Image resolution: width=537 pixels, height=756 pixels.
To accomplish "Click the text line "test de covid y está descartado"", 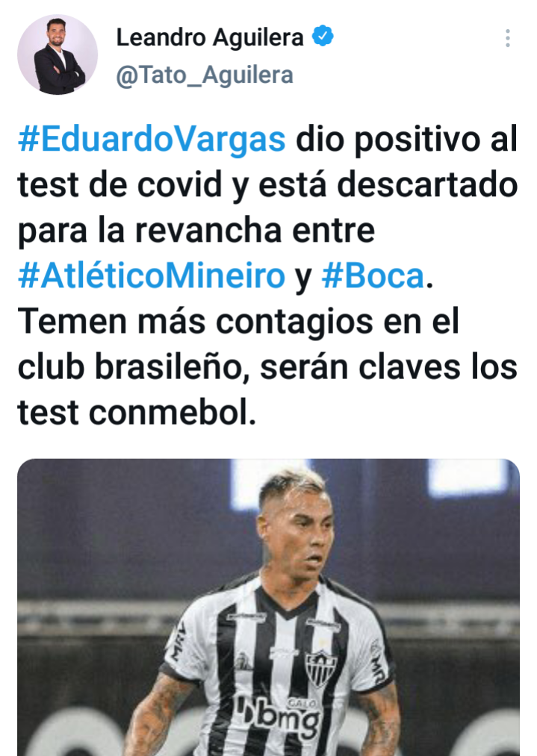I will click(x=268, y=184).
